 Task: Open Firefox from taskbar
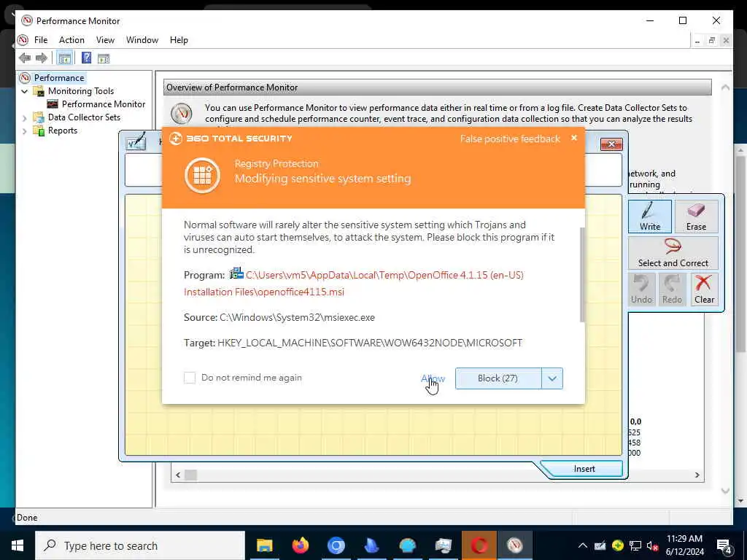(x=300, y=545)
